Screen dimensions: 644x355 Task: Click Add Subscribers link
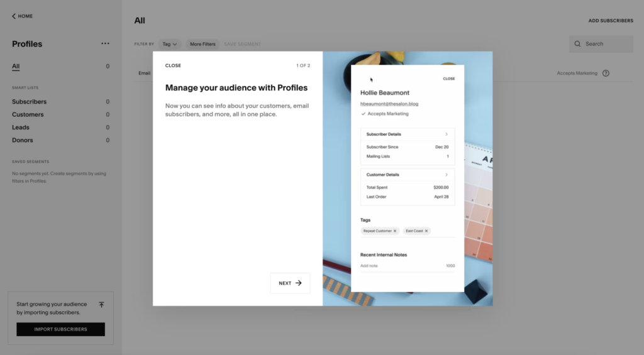coord(610,21)
